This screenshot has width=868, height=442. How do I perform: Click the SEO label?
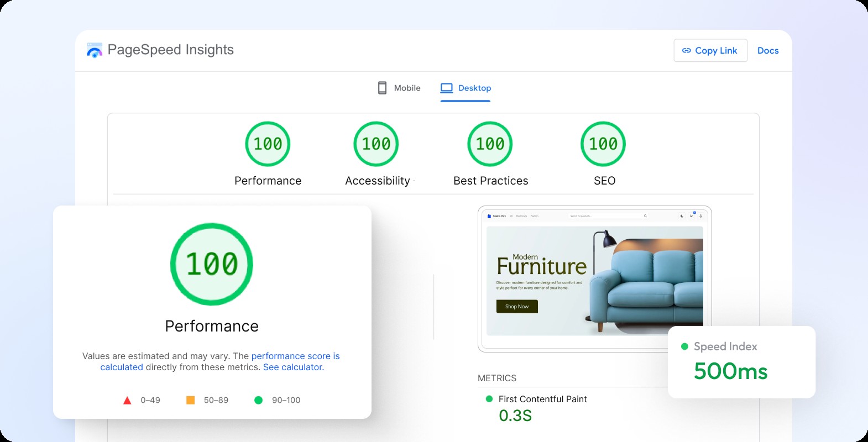coord(604,181)
